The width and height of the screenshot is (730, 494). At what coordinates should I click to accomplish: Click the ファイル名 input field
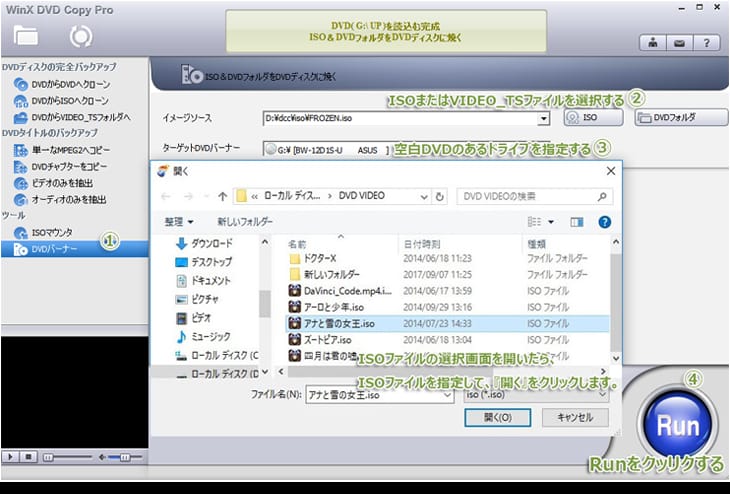[379, 395]
